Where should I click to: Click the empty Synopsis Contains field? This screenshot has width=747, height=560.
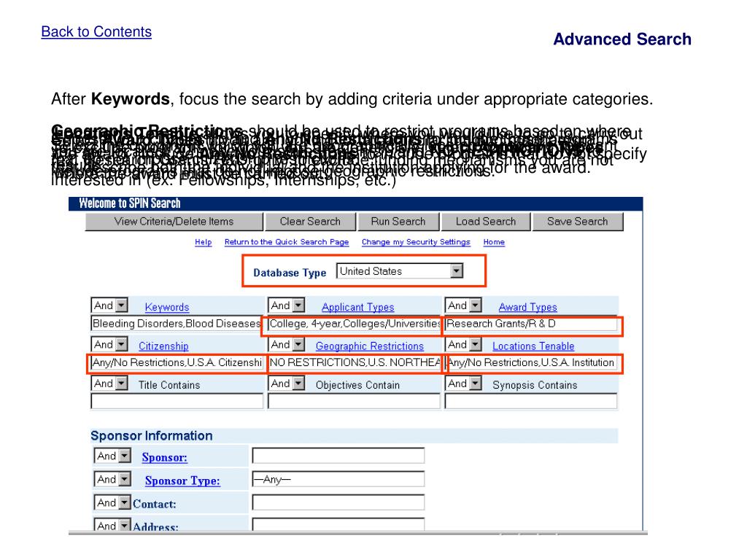(x=531, y=402)
